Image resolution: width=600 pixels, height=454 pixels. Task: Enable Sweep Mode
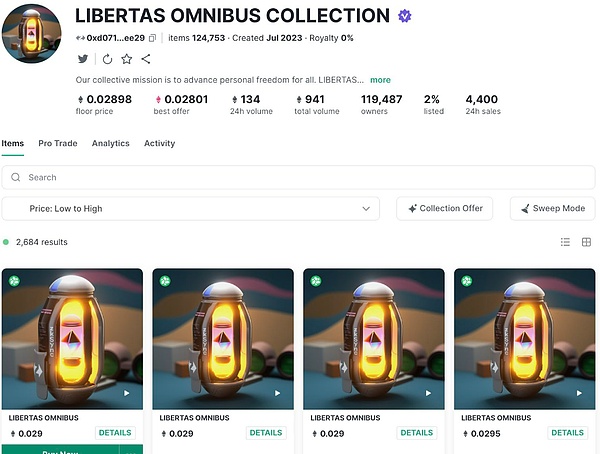point(553,208)
